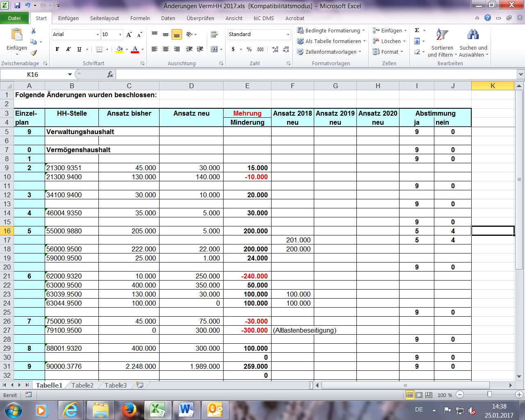Click the Clear eraser icon
This screenshot has width=525, height=420.
[x=417, y=52]
